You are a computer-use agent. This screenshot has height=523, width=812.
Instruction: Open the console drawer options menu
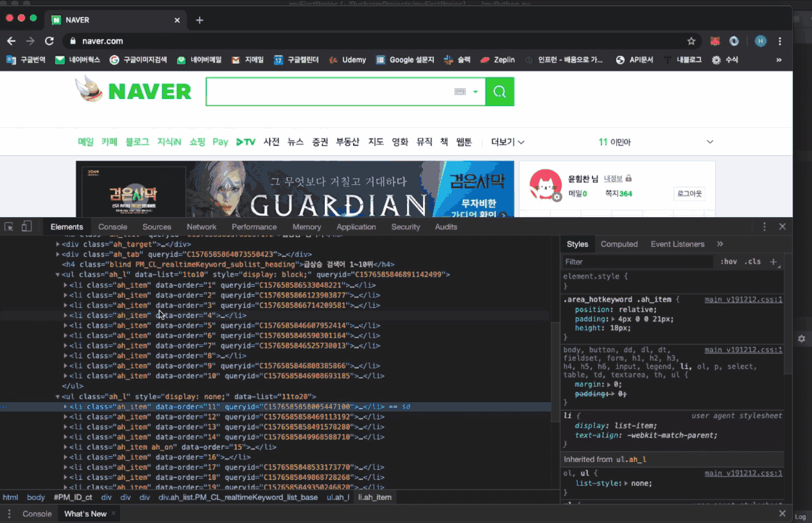[x=9, y=513]
